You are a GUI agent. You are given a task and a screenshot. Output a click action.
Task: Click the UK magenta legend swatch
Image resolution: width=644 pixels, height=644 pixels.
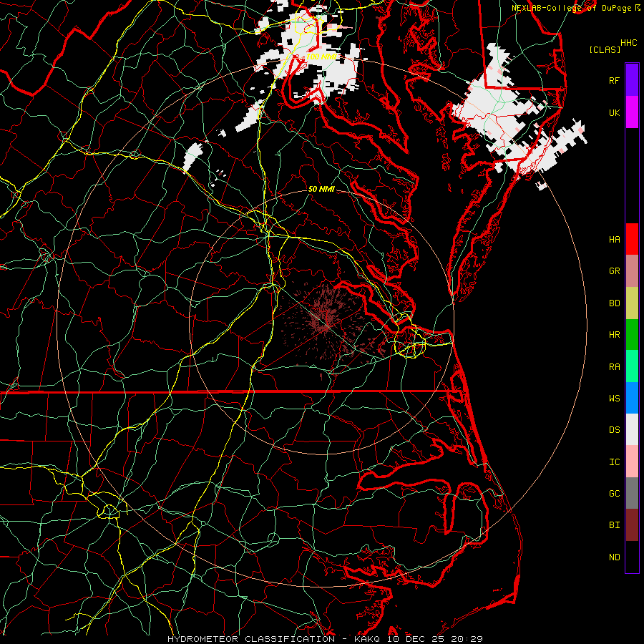632,112
